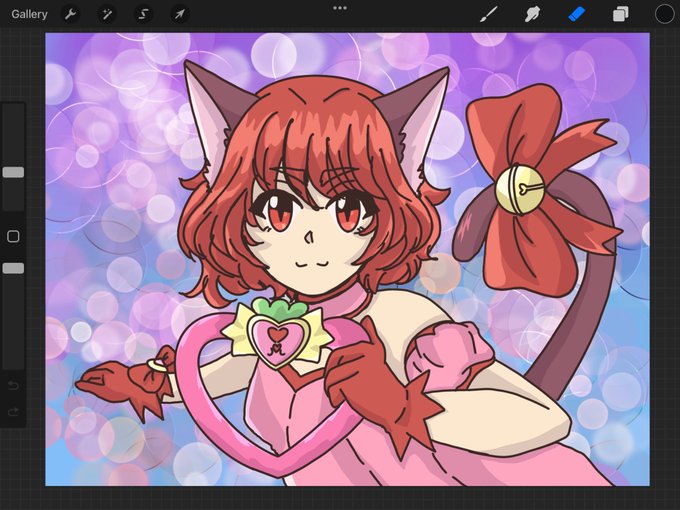Image resolution: width=680 pixels, height=510 pixels.
Task: Tap the square Modify button in sidebar
Action: coord(13,236)
